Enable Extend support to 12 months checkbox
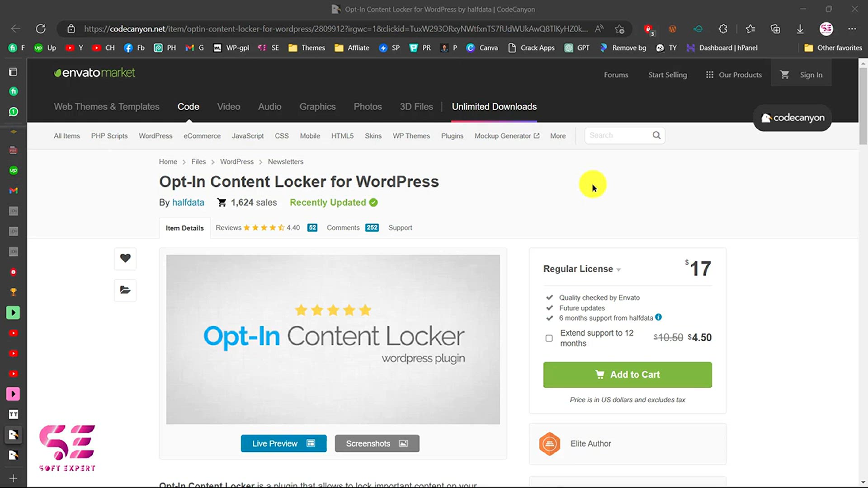 click(549, 338)
